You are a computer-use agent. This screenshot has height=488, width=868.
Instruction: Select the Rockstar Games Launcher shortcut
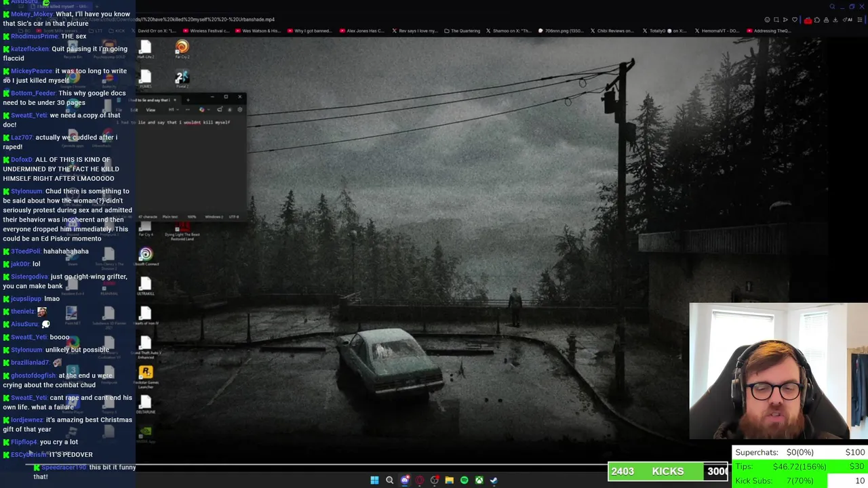point(145,377)
